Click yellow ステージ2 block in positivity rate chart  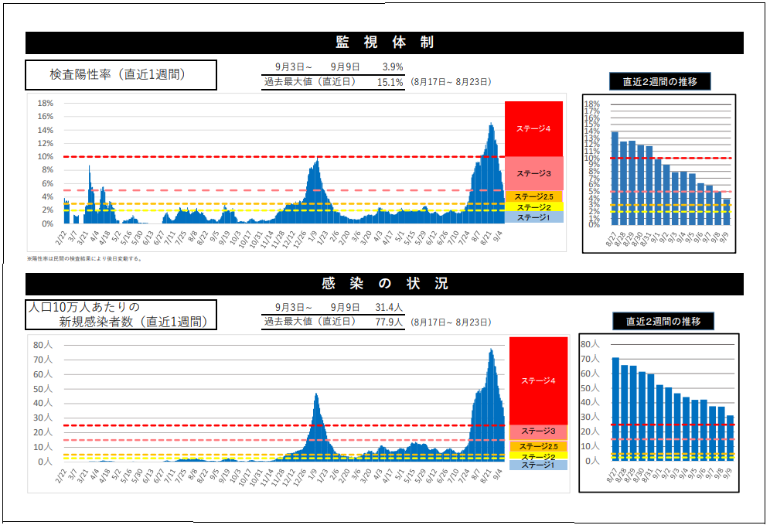click(x=533, y=207)
